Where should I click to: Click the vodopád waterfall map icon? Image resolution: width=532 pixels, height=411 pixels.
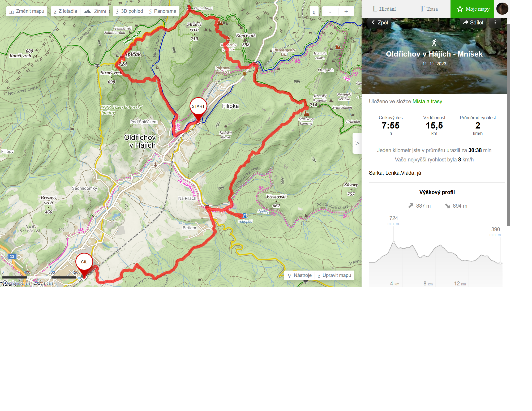point(245,215)
